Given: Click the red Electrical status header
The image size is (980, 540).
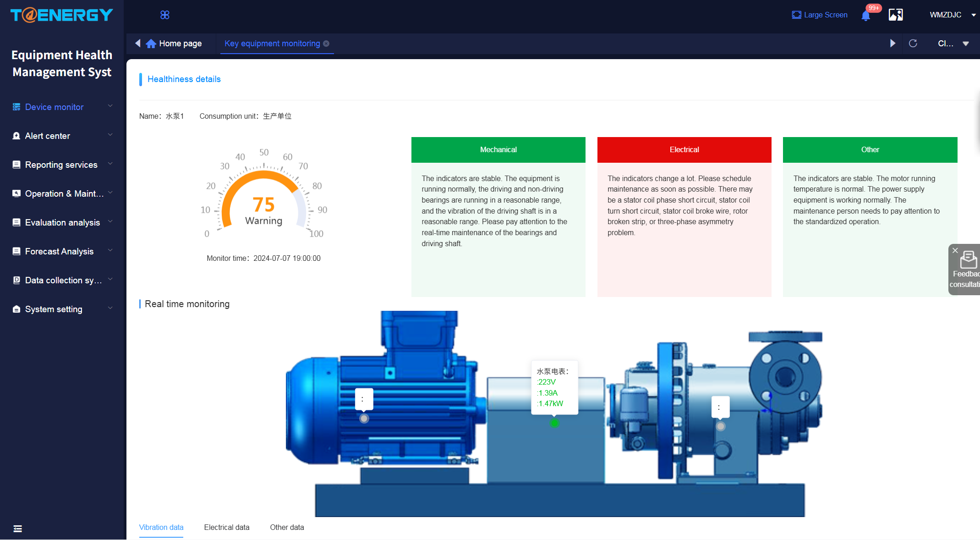Looking at the screenshot, I should [x=684, y=150].
